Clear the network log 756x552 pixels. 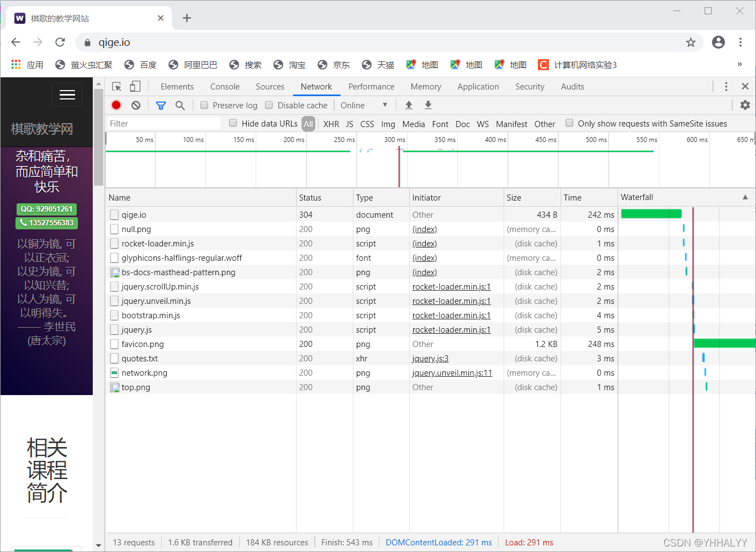[x=136, y=105]
